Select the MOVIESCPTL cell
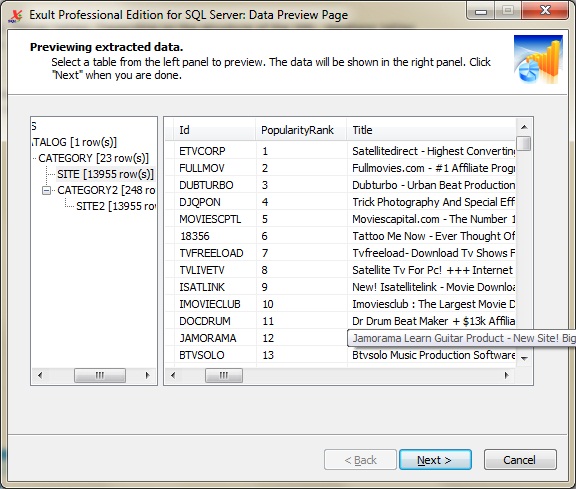Image resolution: width=576 pixels, height=489 pixels. click(215, 219)
